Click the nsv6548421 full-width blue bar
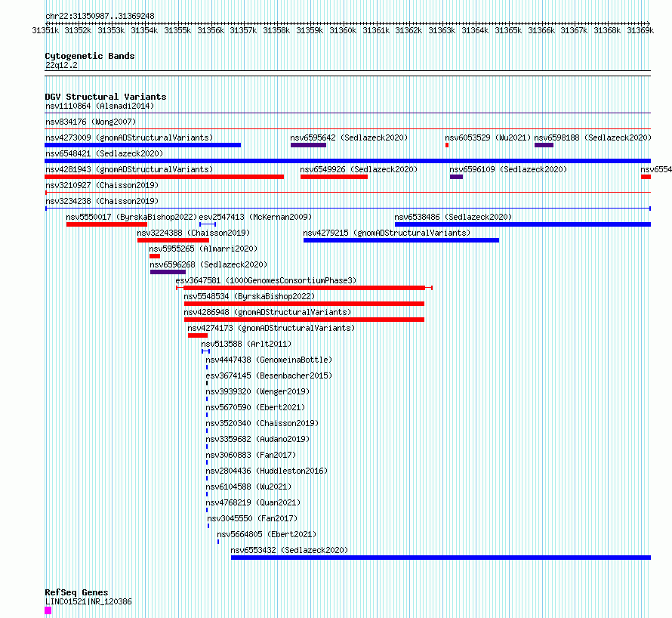672x618 pixels. click(x=347, y=161)
